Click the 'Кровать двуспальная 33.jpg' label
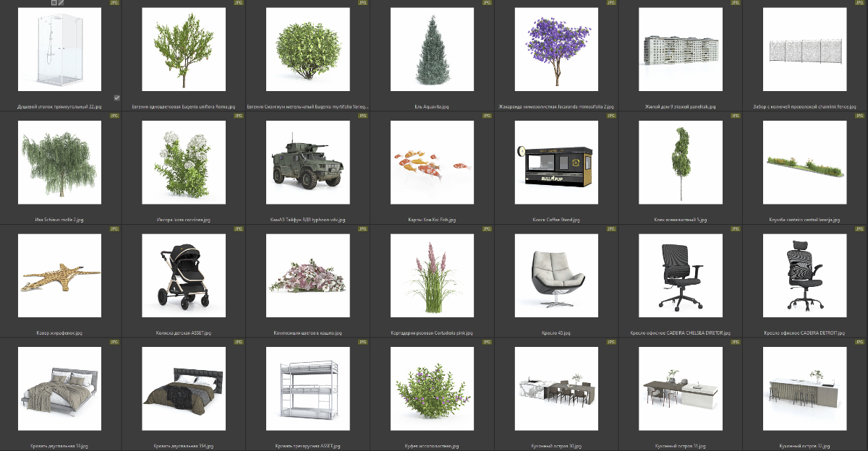868x451 pixels. click(x=59, y=446)
